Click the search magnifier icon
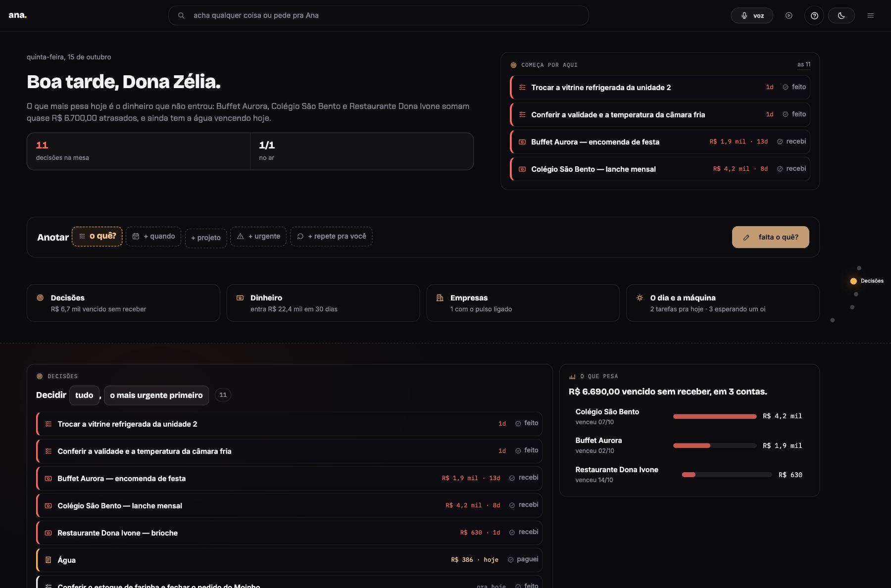 pos(181,15)
